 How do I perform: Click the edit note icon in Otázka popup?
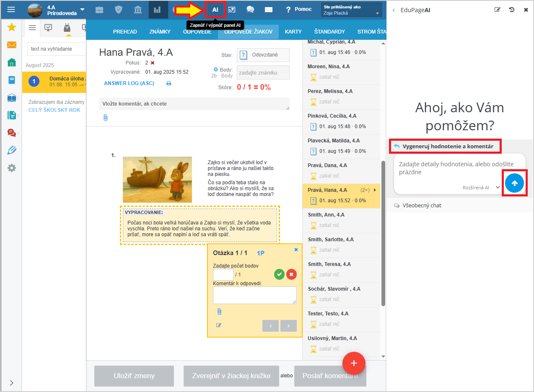coord(218,325)
